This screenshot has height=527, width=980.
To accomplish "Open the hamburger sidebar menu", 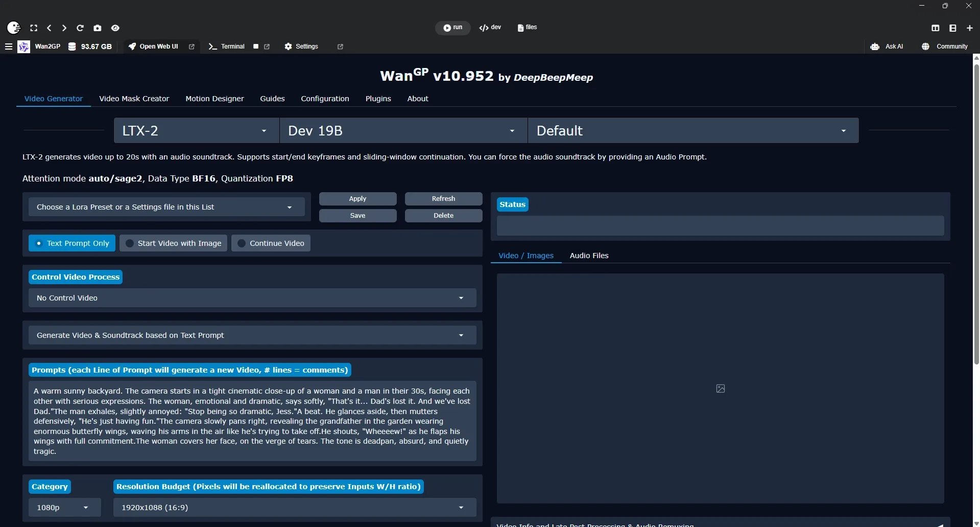I will coord(9,47).
